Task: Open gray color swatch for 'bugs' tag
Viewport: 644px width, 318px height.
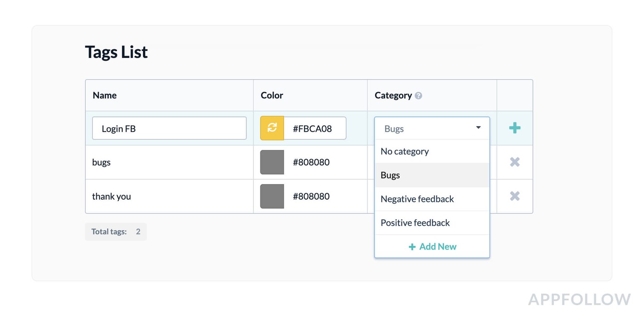Action: 272,162
